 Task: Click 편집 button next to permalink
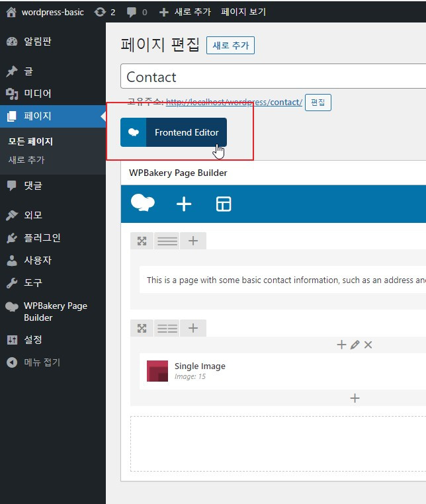click(318, 103)
